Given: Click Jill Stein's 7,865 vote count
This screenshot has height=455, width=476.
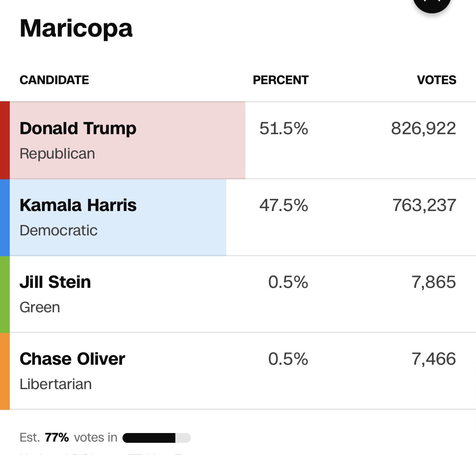Looking at the screenshot, I should coord(433,282).
